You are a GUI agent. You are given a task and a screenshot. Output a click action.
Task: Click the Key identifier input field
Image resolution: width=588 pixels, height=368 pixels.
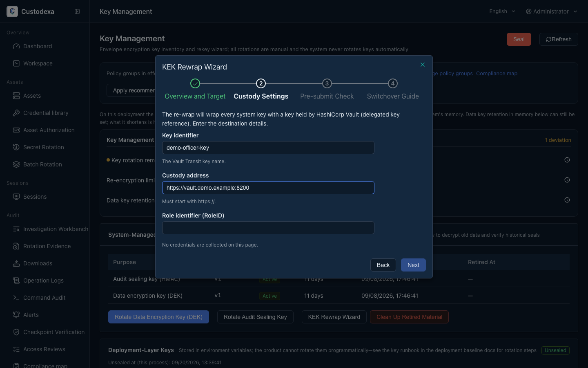pos(268,148)
